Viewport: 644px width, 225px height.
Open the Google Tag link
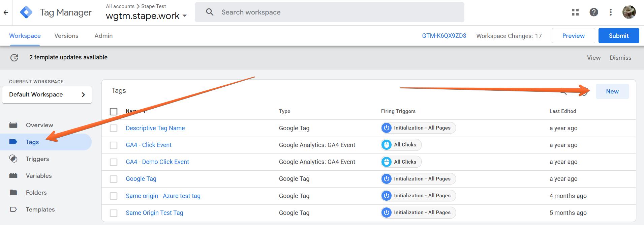(x=141, y=179)
